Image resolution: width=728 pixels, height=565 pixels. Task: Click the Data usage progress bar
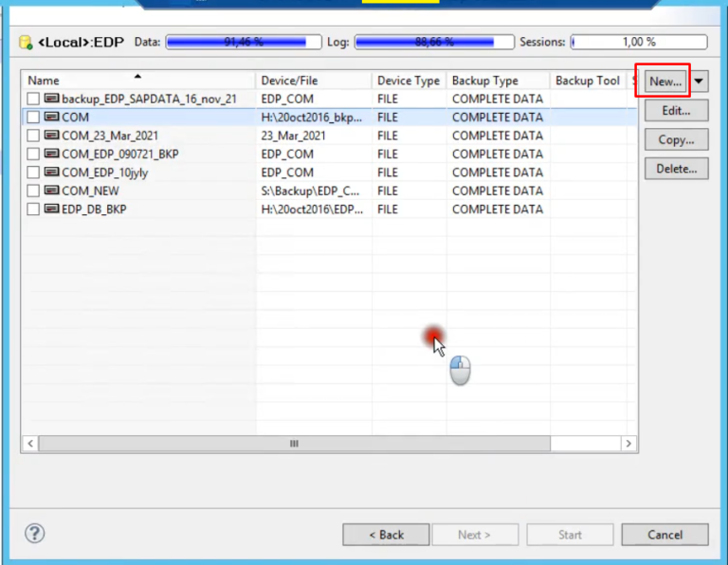[x=244, y=43]
